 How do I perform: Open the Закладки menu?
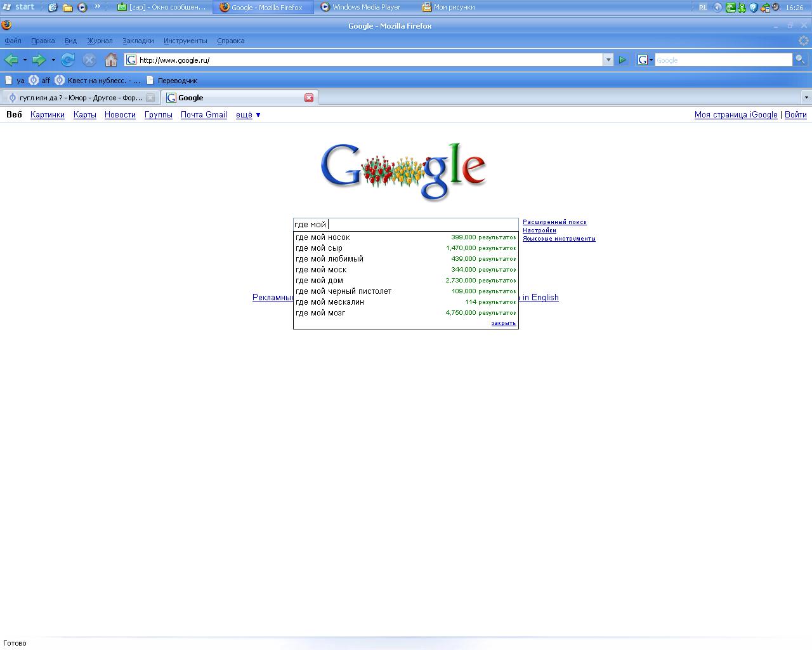pos(138,41)
